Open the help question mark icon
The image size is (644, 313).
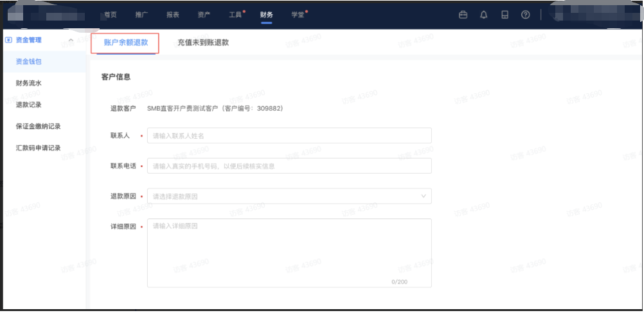pyautogui.click(x=525, y=15)
